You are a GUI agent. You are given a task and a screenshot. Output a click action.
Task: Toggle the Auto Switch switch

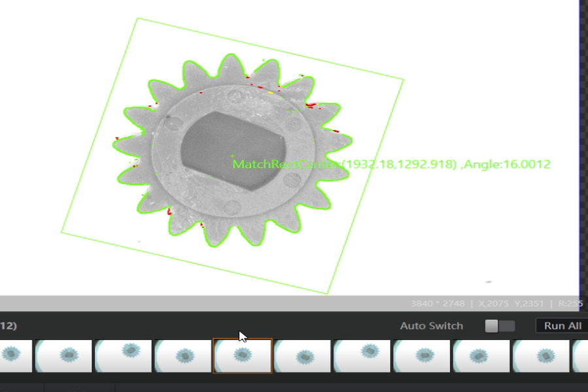[500, 325]
